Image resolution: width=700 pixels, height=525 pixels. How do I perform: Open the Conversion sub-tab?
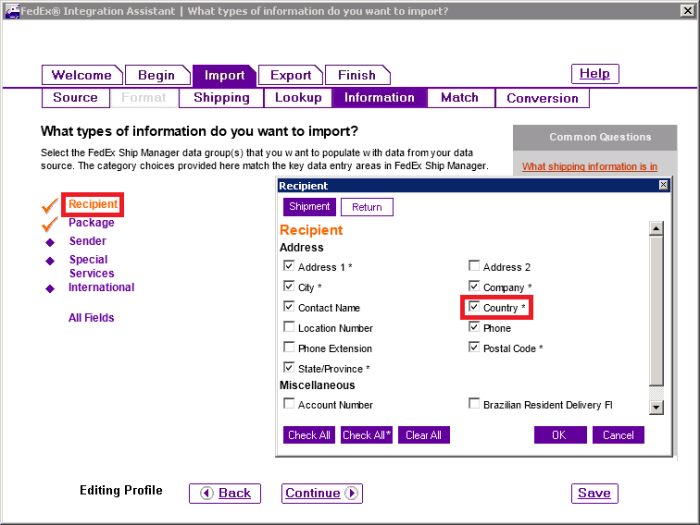click(542, 98)
